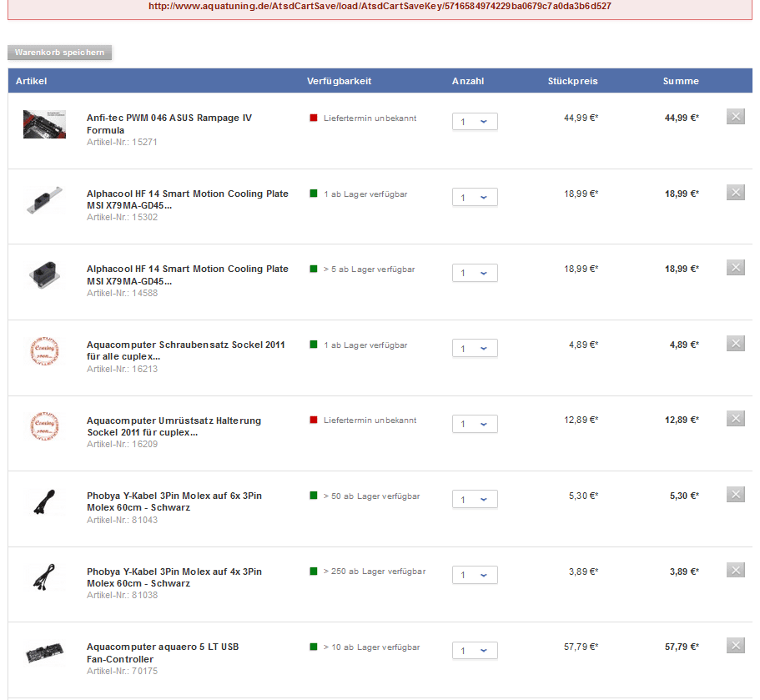Open Phobya Y-Kabel 6x 3Pin product link

[174, 501]
